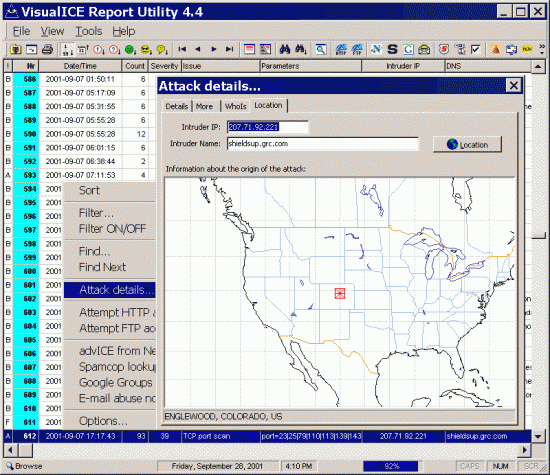Click horizontal scrollbar right arrow

(525, 450)
